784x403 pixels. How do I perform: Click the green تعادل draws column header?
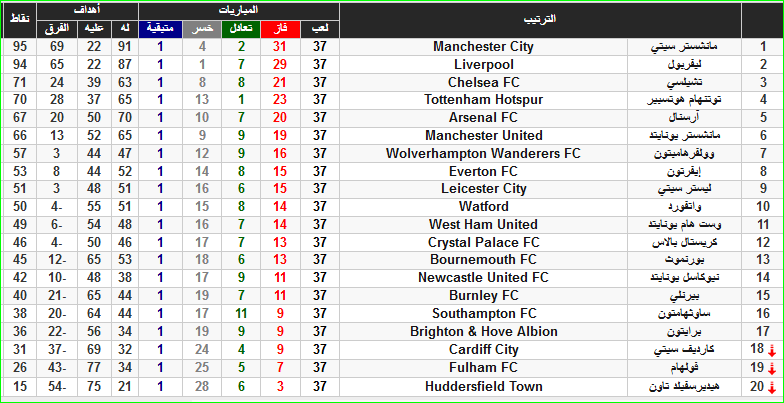[241, 29]
